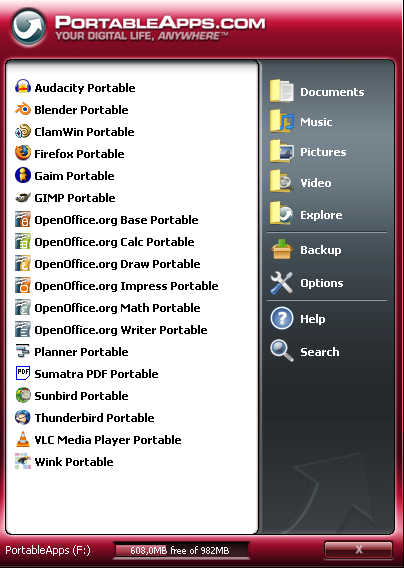Choose OpenOffice.org Impress Portable from list
Screen dimensions: 404x568
coord(117,286)
